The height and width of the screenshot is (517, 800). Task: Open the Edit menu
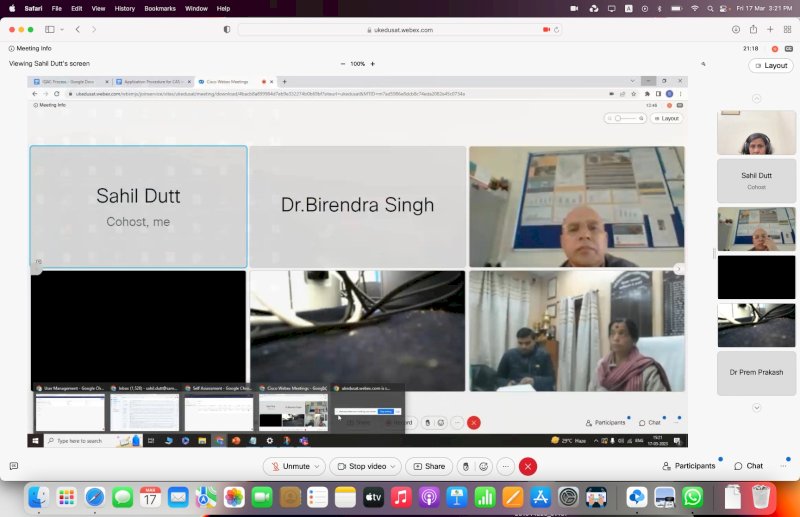(x=77, y=8)
